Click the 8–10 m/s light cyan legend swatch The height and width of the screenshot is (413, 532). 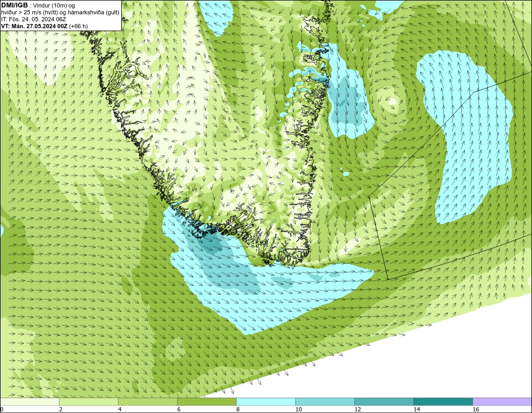tap(265, 402)
